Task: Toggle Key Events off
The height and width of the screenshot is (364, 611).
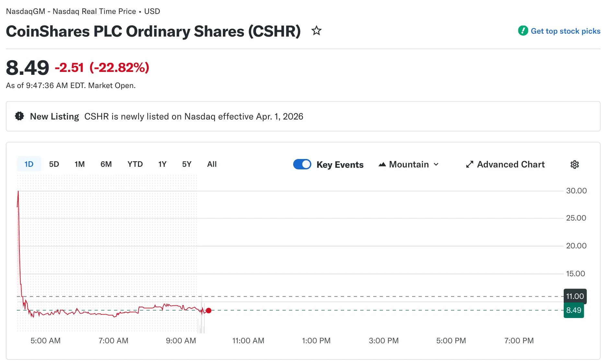Action: point(302,164)
